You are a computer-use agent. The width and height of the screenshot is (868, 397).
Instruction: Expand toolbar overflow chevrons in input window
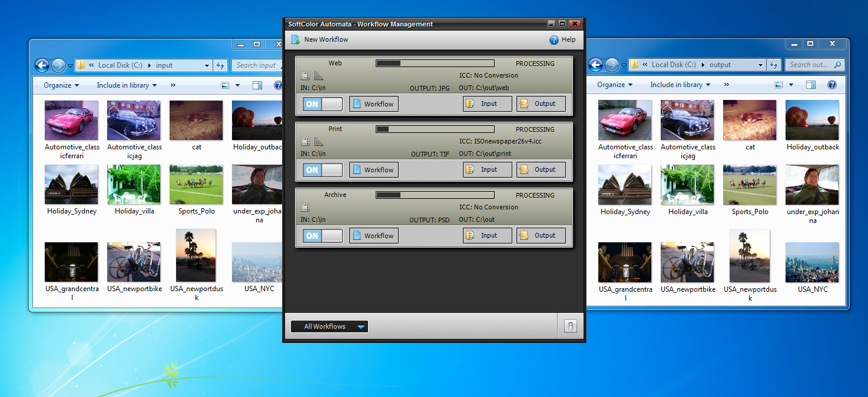[x=173, y=85]
